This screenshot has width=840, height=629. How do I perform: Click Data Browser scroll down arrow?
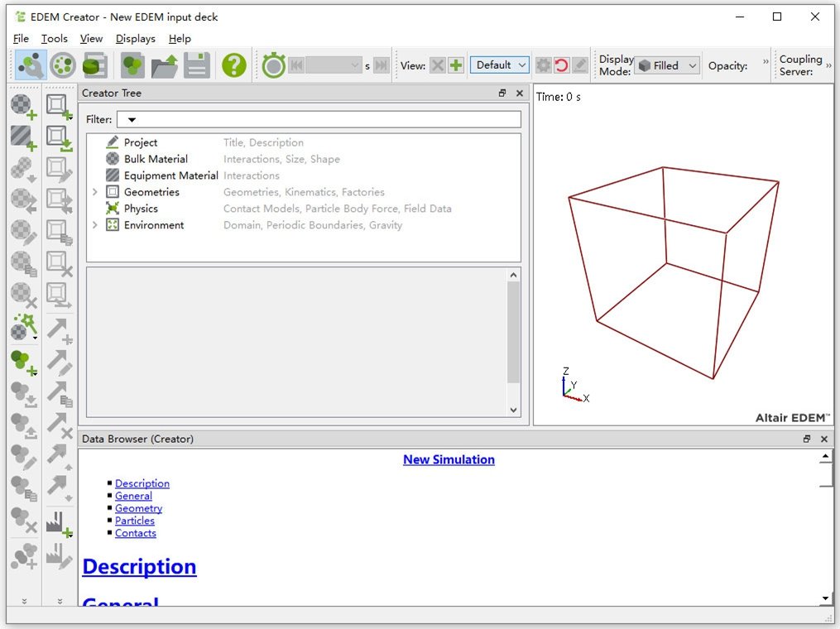[x=825, y=598]
